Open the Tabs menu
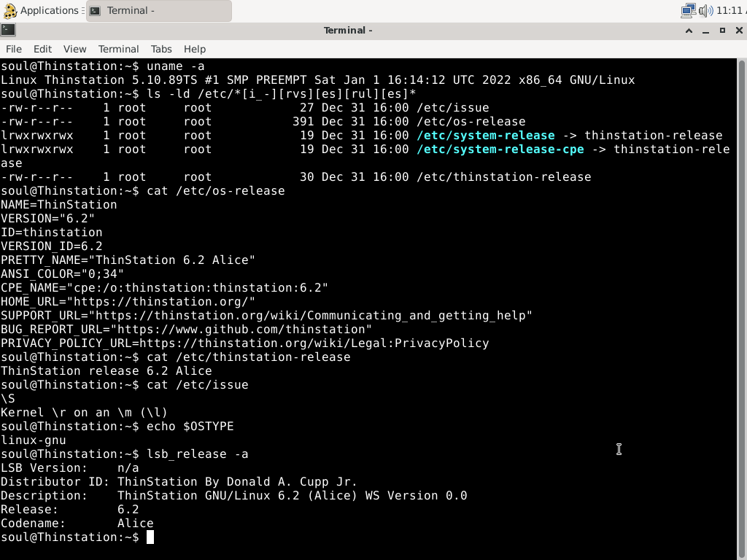Viewport: 747px width, 560px height. [161, 49]
